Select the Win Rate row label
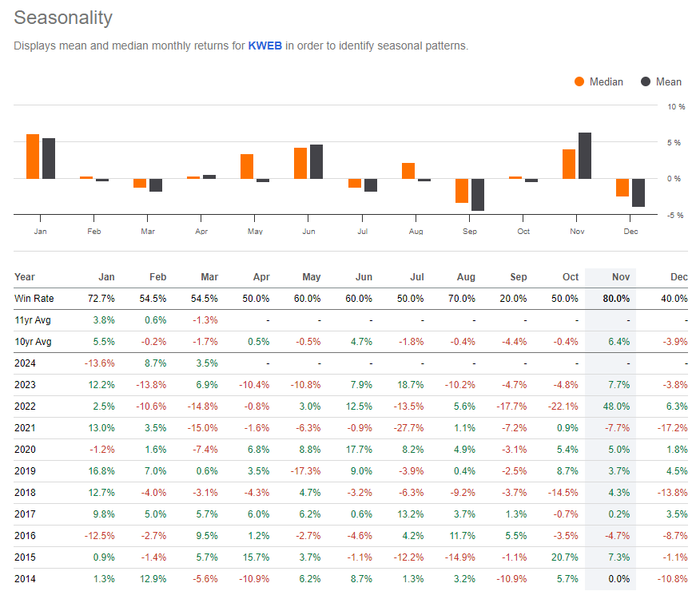Image resolution: width=700 pixels, height=595 pixels. click(34, 299)
